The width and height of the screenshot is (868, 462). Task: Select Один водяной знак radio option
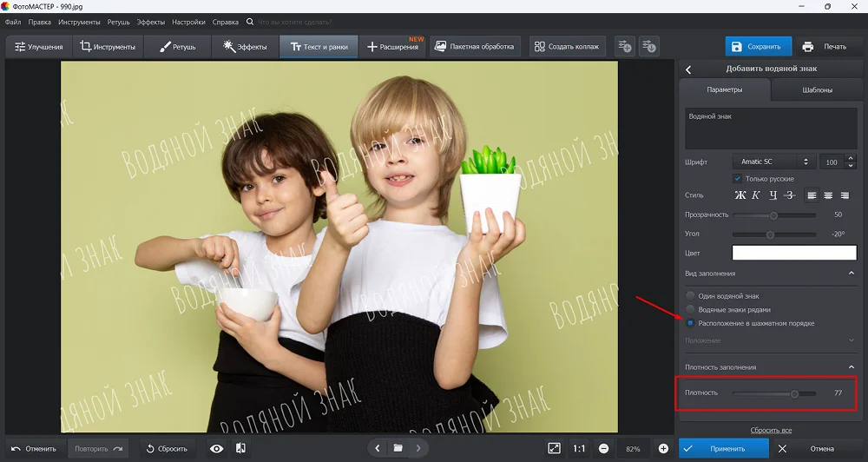(690, 296)
